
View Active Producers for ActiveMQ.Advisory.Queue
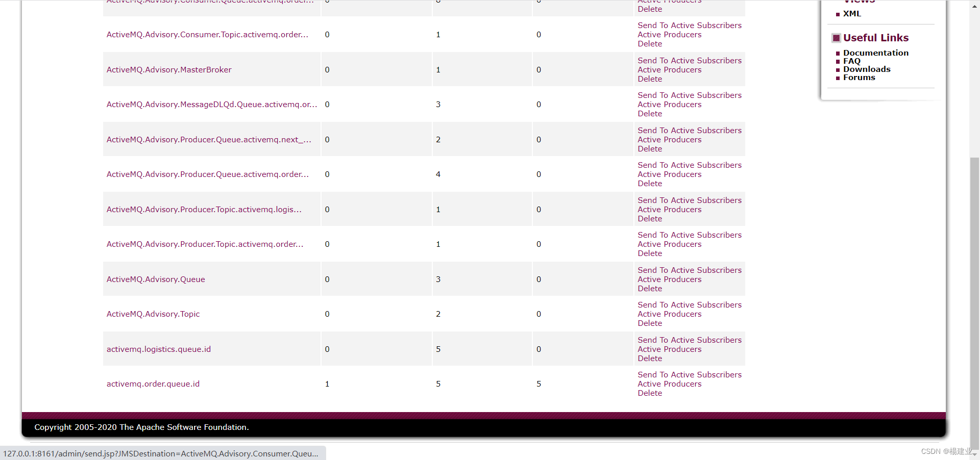click(x=670, y=279)
